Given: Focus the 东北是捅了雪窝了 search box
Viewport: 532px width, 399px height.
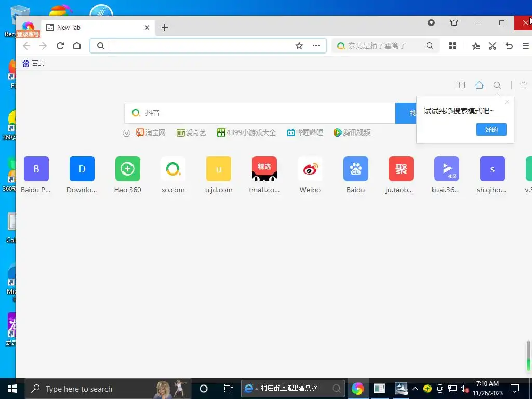Looking at the screenshot, I should click(385, 46).
